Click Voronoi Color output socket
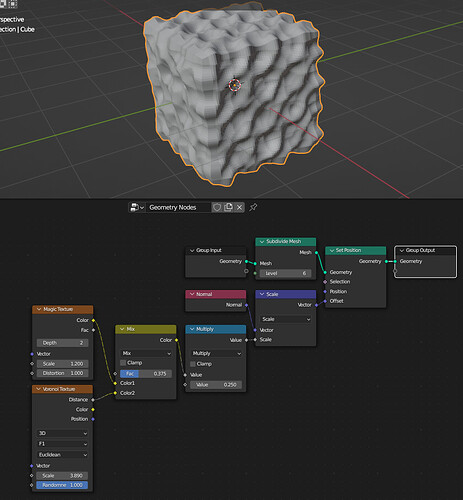This screenshot has width=463, height=500. click(x=93, y=409)
